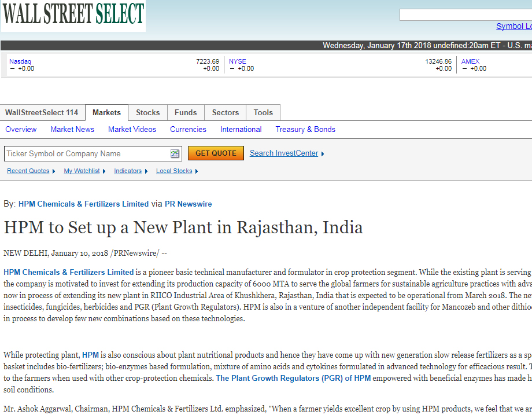532x415 pixels.
Task: Go to Treasury & Bonds
Action: pos(305,130)
